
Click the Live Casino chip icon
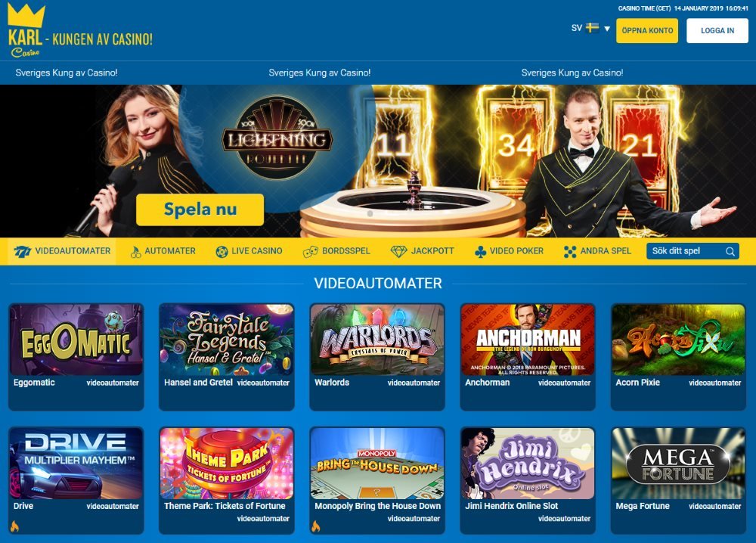pyautogui.click(x=222, y=252)
